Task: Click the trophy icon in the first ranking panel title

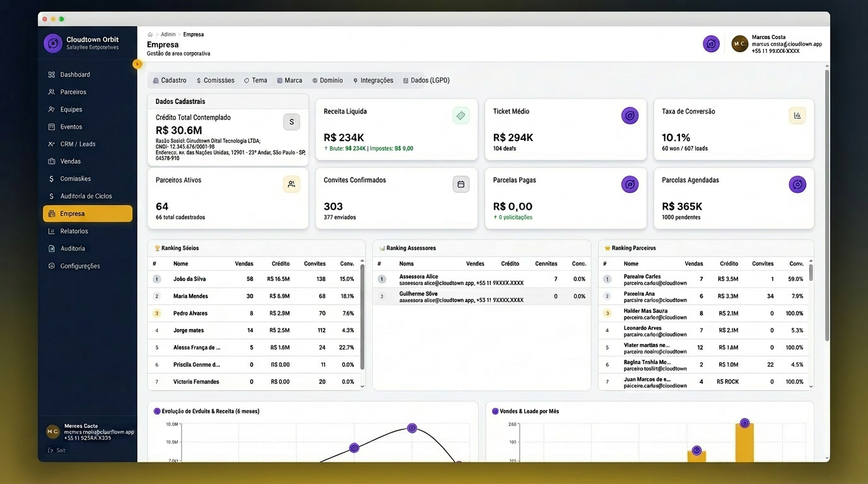Action: click(157, 248)
